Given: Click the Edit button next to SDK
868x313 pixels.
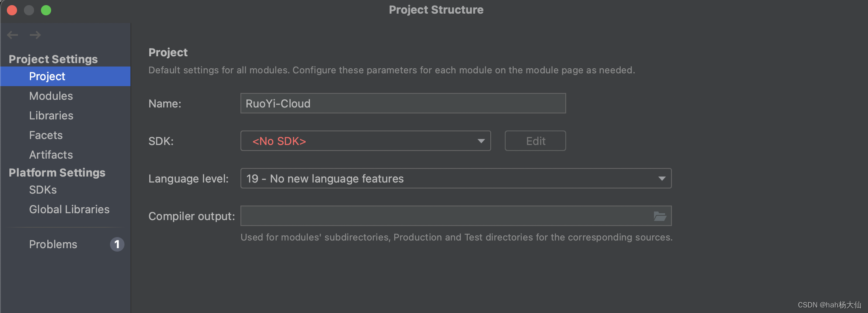Looking at the screenshot, I should [535, 141].
